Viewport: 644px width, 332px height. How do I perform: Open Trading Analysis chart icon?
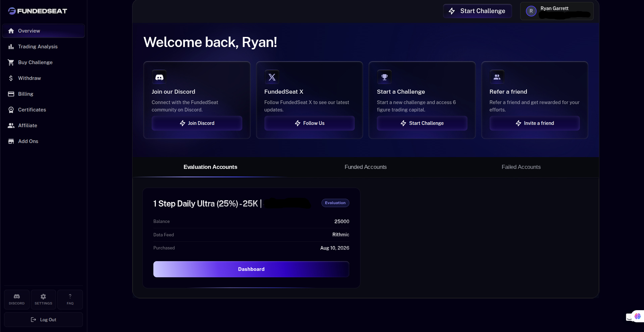(x=11, y=47)
